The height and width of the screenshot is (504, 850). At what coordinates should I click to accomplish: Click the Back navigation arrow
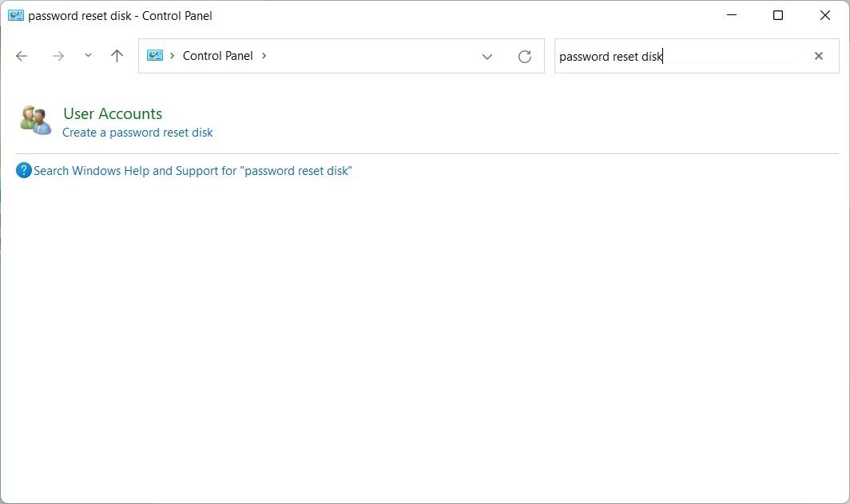pos(22,56)
